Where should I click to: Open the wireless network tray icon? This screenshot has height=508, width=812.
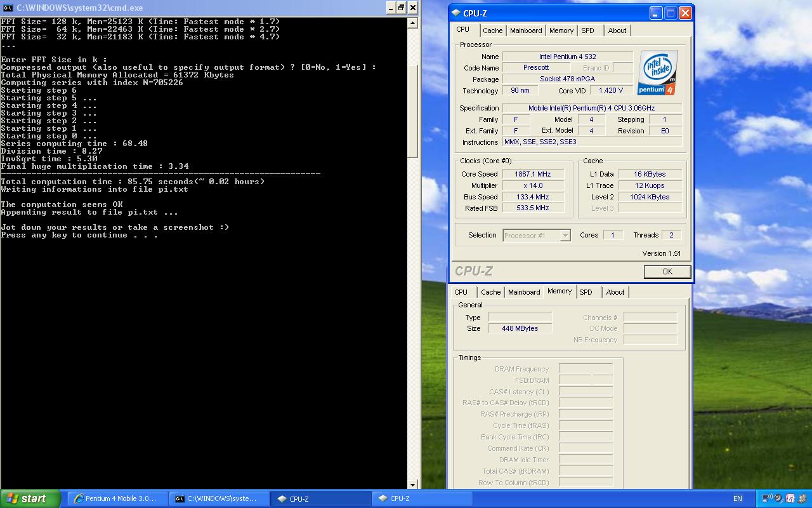point(767,498)
